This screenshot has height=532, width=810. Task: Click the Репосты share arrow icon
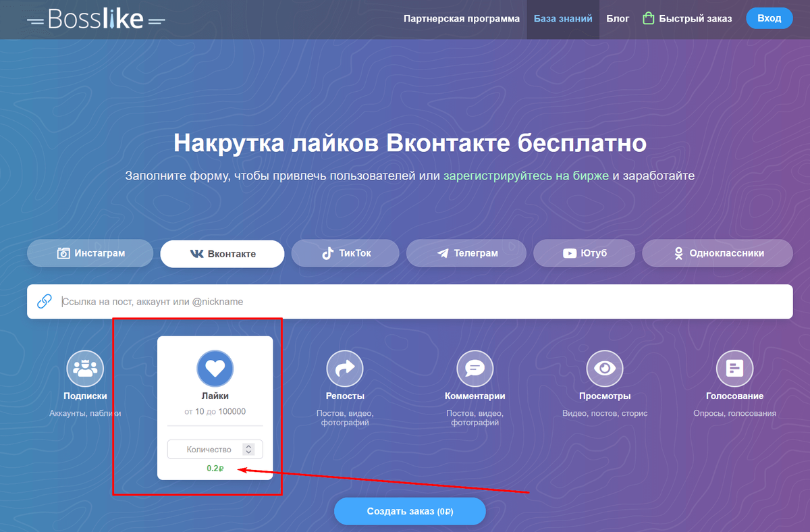pos(345,368)
